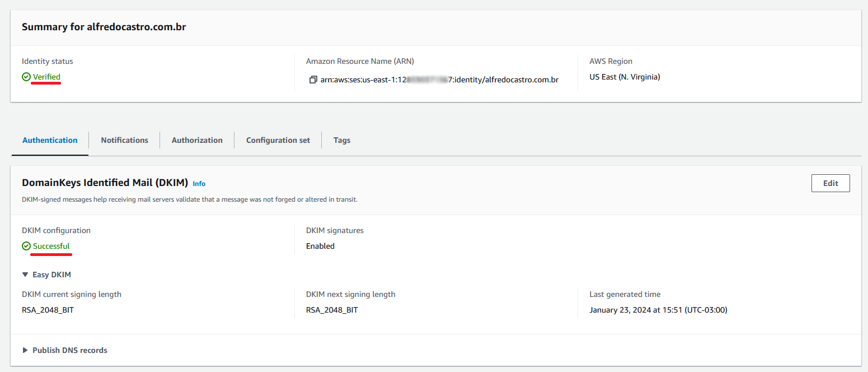Select the Successful DKIM configuration text

click(x=51, y=246)
